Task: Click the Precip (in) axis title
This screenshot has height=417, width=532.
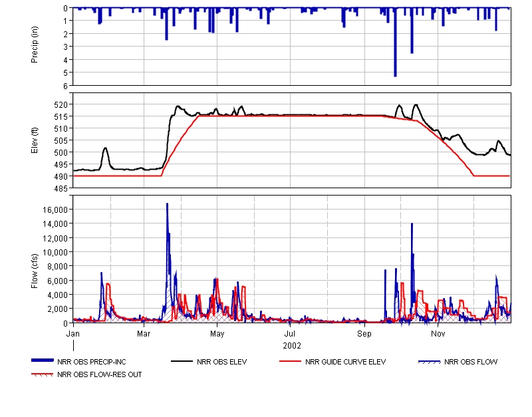Action: point(35,45)
